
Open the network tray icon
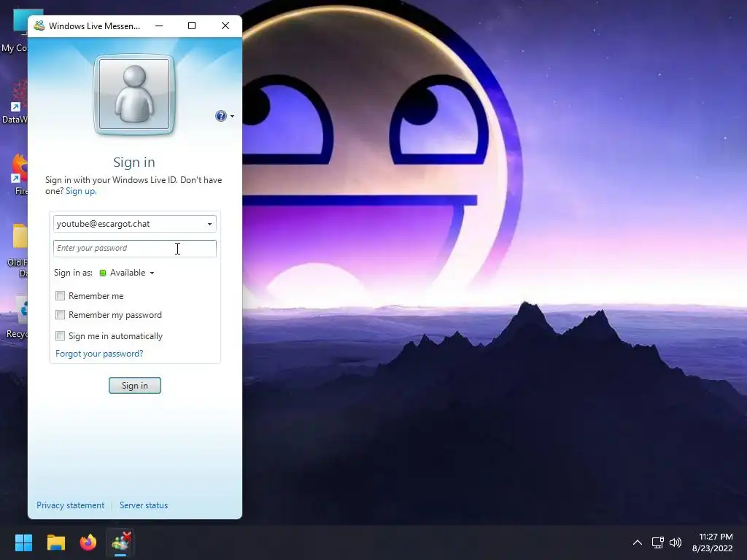pos(657,542)
